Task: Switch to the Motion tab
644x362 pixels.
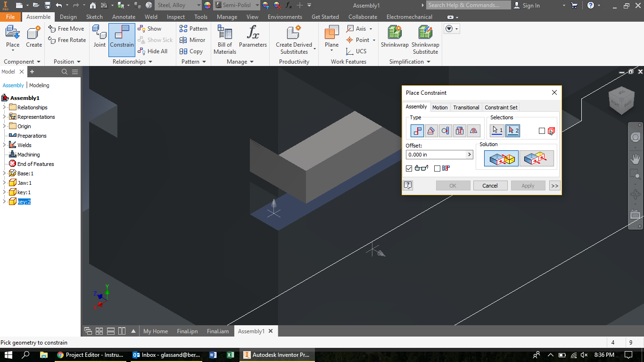Action: point(440,107)
